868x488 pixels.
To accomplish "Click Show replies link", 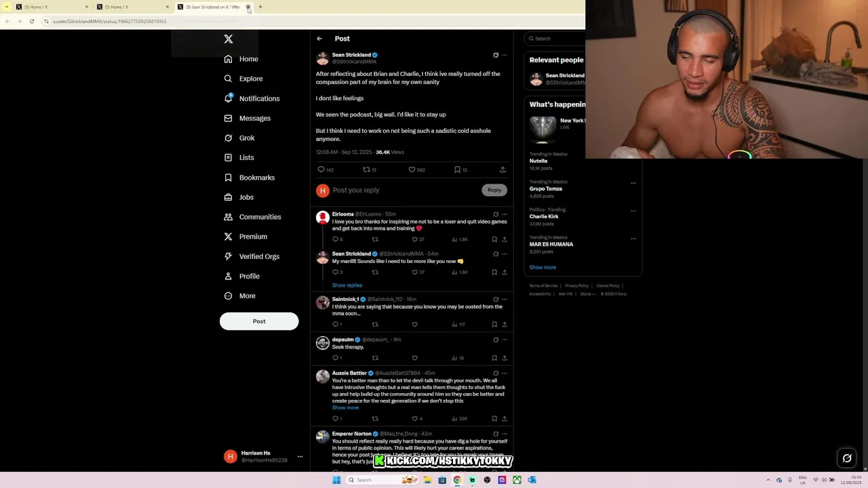I will coord(347,285).
